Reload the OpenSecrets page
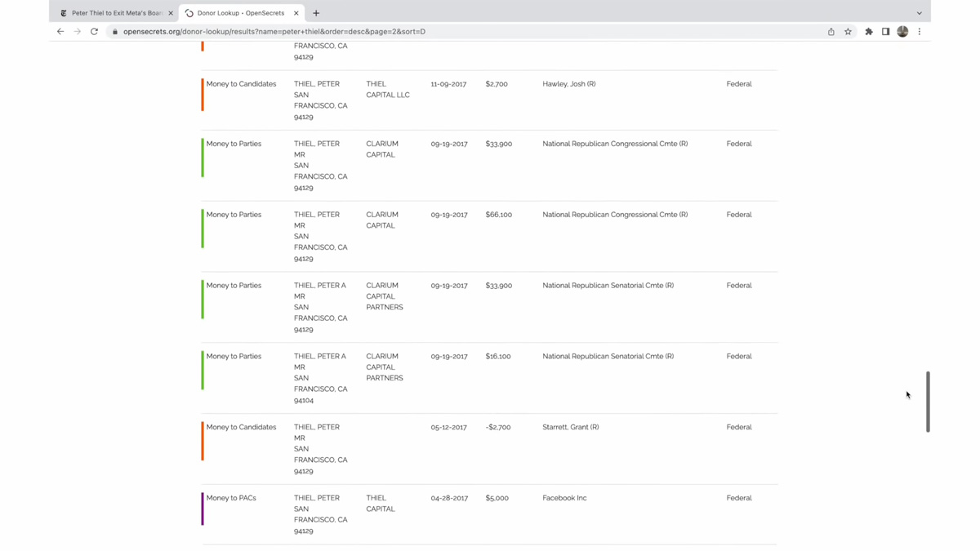Viewport: 980px width, 551px height. [x=94, y=32]
